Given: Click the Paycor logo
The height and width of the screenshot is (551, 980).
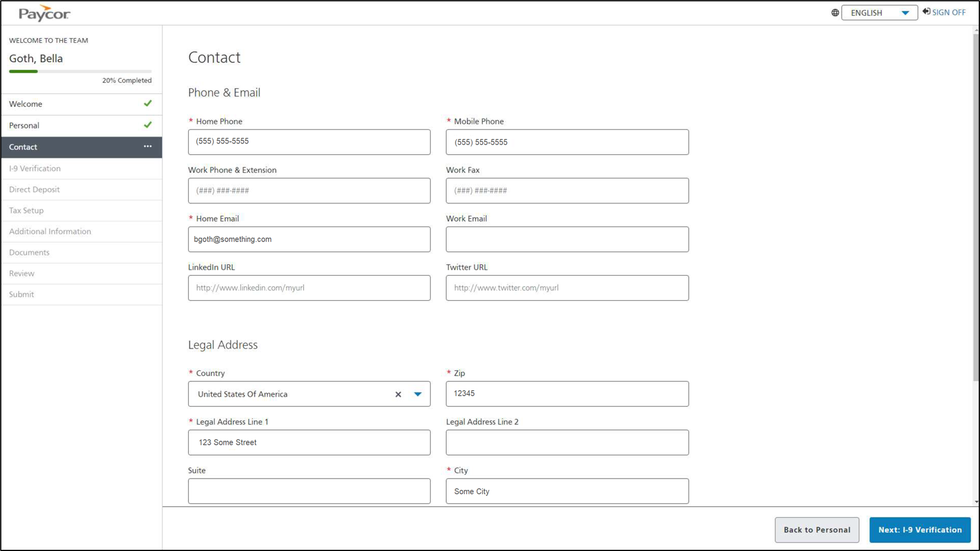Looking at the screenshot, I should click(x=44, y=13).
